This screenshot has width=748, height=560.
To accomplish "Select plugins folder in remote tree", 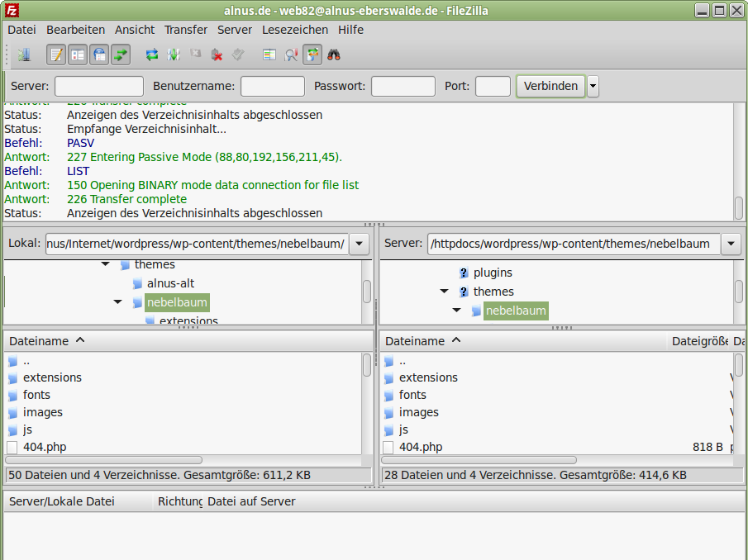I will tap(493, 273).
